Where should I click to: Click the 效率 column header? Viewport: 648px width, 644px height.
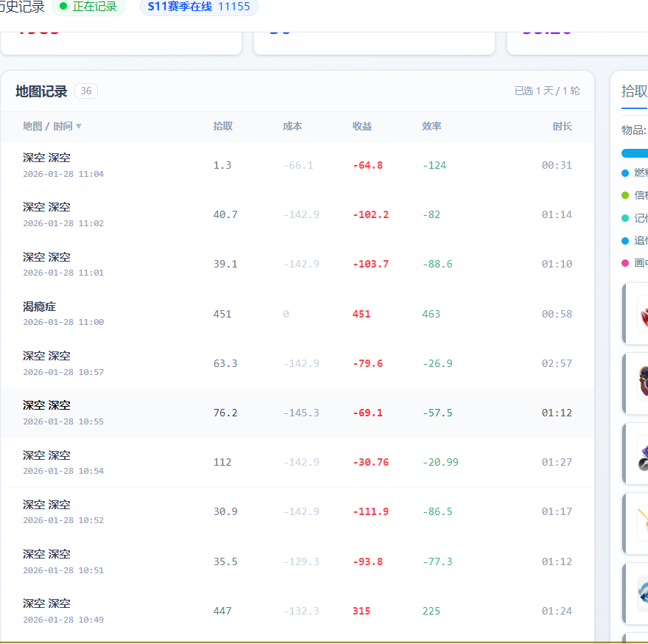tap(432, 127)
